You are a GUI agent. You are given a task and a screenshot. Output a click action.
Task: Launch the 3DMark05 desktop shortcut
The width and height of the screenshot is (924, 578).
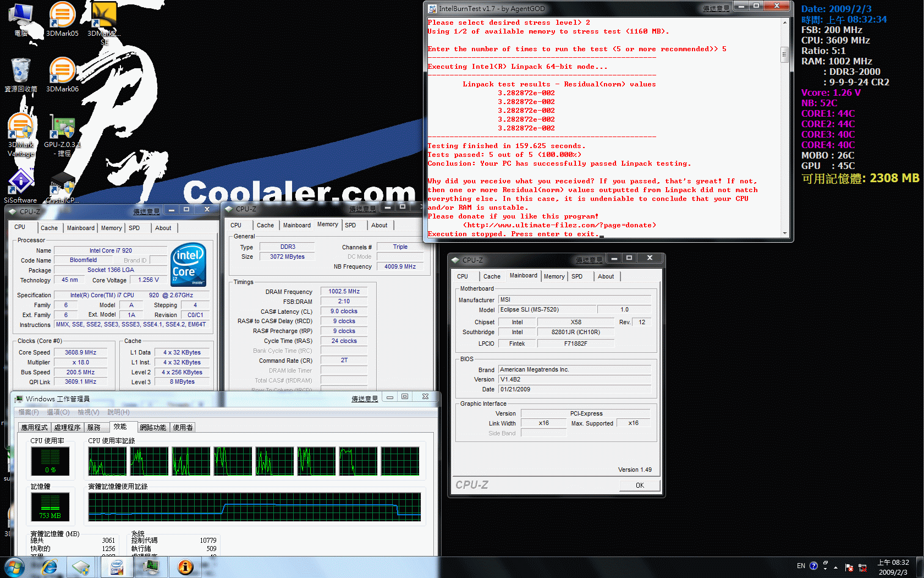[x=62, y=19]
